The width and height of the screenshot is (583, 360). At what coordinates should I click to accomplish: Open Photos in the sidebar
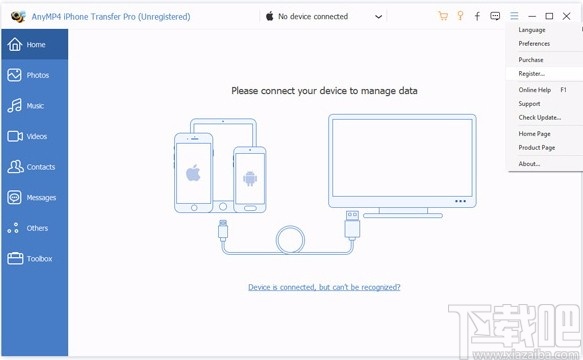point(34,75)
